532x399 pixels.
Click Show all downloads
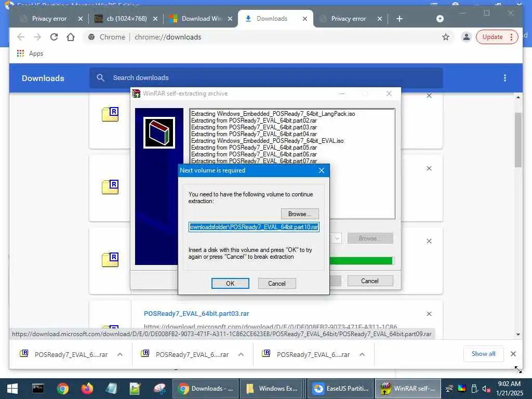(x=484, y=354)
